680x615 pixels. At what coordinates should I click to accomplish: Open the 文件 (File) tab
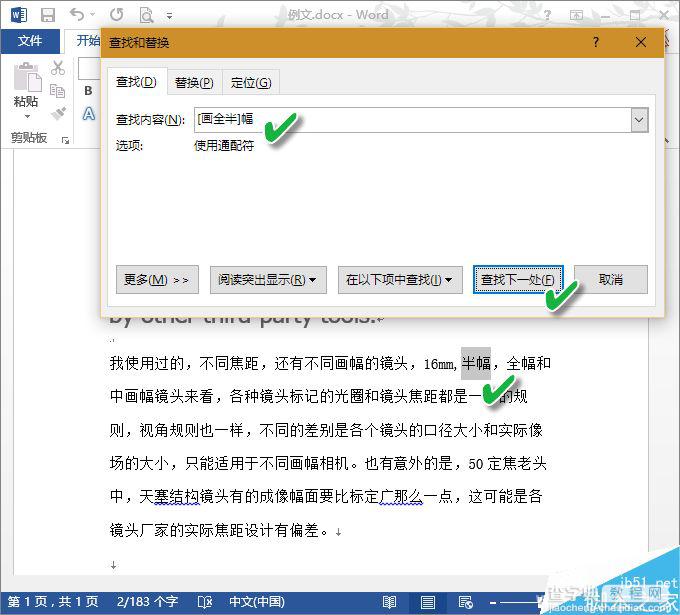[30, 41]
